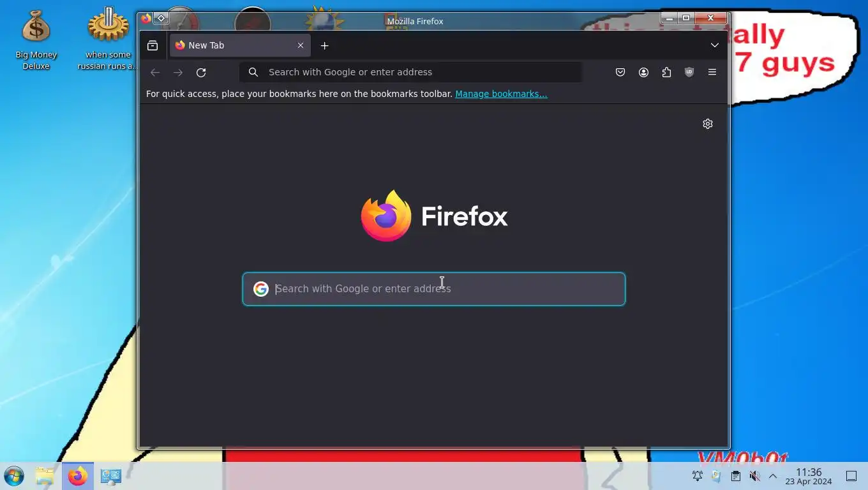Image resolution: width=868 pixels, height=490 pixels.
Task: Click Google G icon in search box
Action: [261, 289]
